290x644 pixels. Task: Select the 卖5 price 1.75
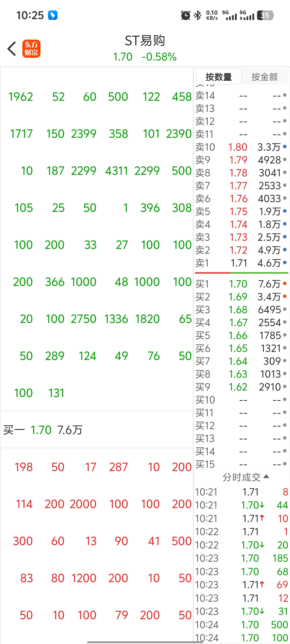tap(238, 211)
